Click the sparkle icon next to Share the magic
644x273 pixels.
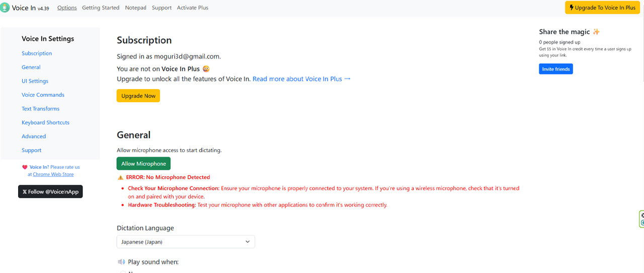click(x=596, y=32)
